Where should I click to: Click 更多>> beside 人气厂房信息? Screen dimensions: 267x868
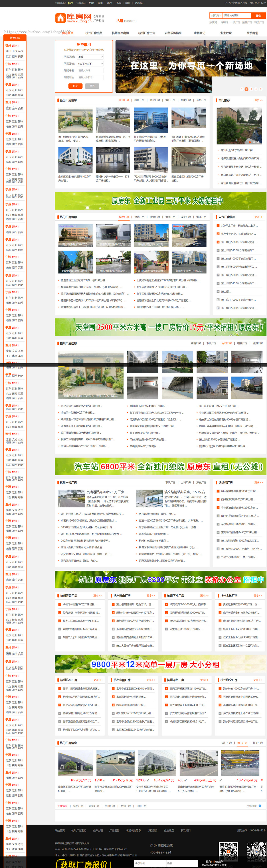(x=258, y=217)
